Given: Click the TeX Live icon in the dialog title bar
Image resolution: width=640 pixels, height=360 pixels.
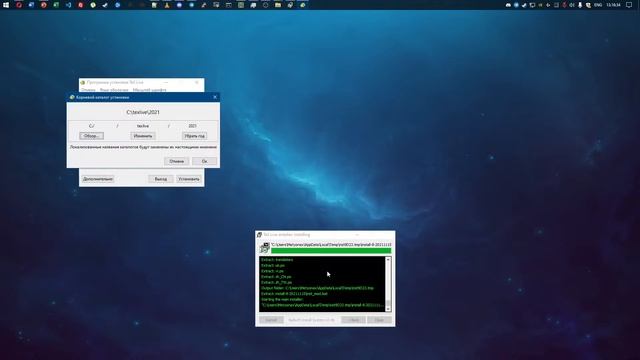Looking at the screenshot, I should click(x=72, y=97).
